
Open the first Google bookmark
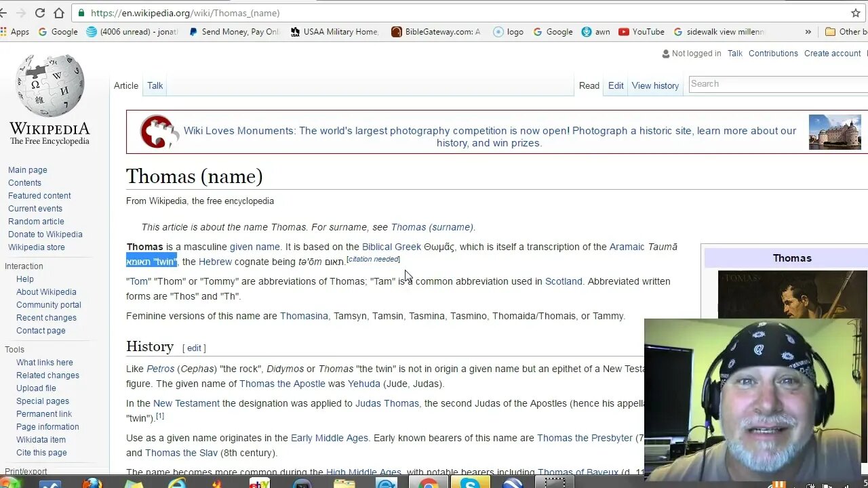(x=58, y=32)
